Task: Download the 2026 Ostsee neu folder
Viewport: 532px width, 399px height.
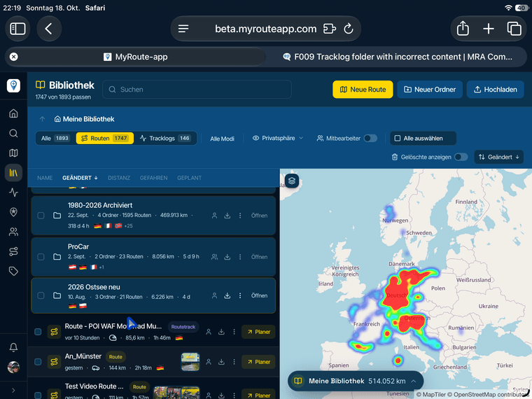Action: (x=227, y=295)
